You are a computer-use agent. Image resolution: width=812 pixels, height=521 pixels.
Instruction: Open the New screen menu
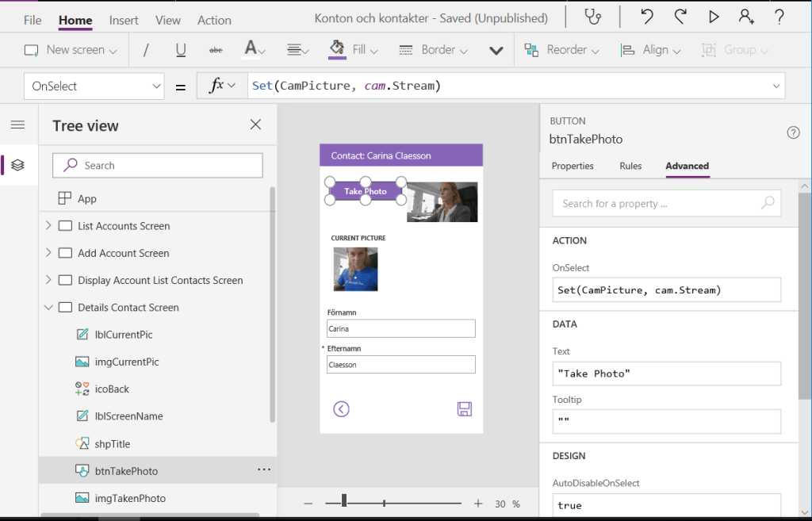pos(71,50)
